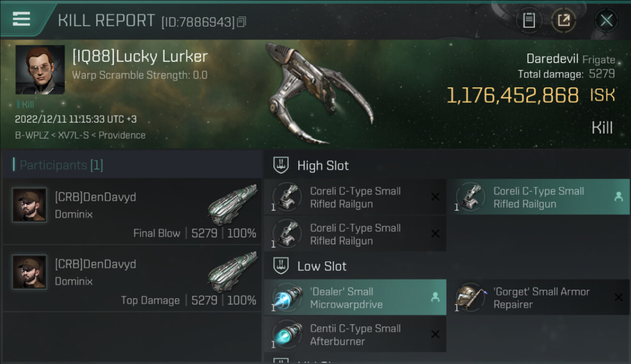The height and width of the screenshot is (364, 631).
Task: Open the clipboard report icon in header
Action: (529, 20)
